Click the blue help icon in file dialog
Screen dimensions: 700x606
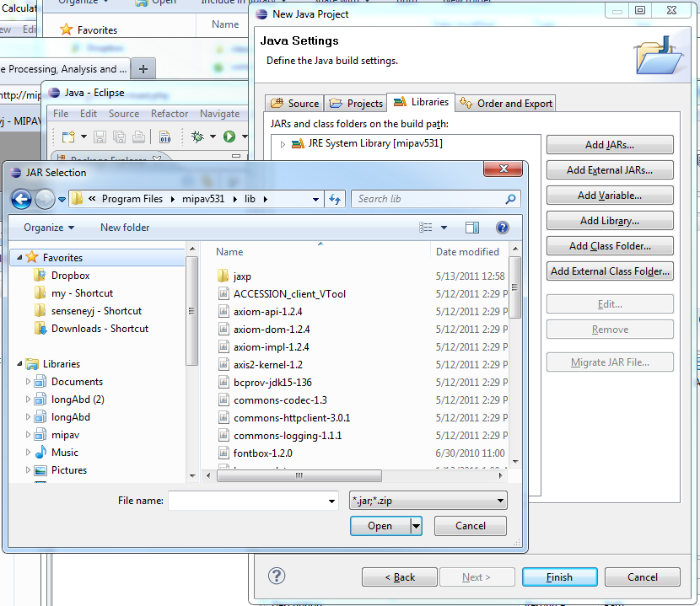[503, 228]
